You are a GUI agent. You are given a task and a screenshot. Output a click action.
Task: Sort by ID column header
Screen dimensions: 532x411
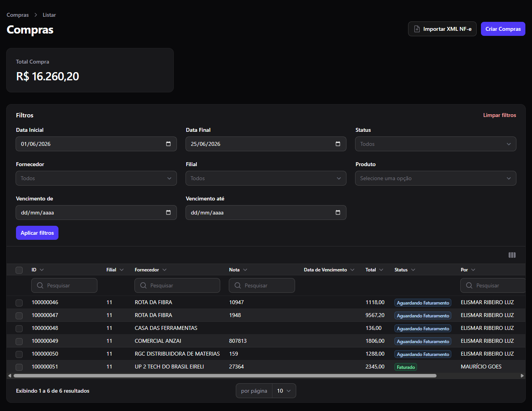click(x=38, y=270)
